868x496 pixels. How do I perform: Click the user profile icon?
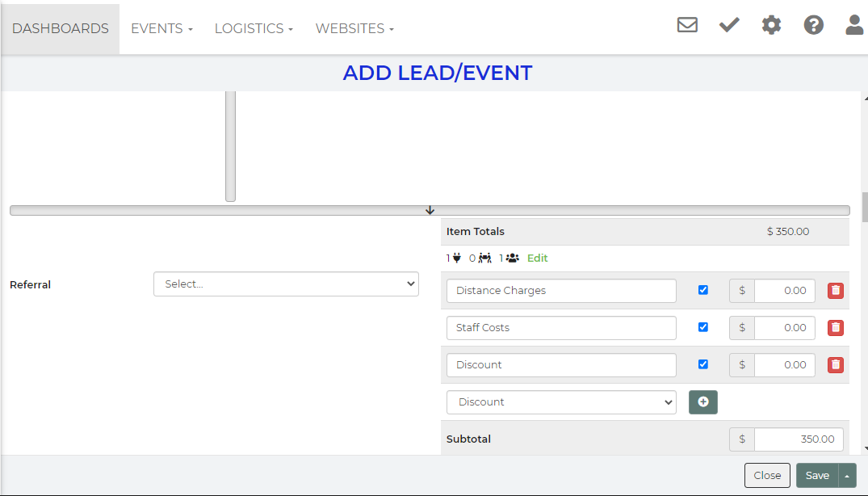coord(854,25)
